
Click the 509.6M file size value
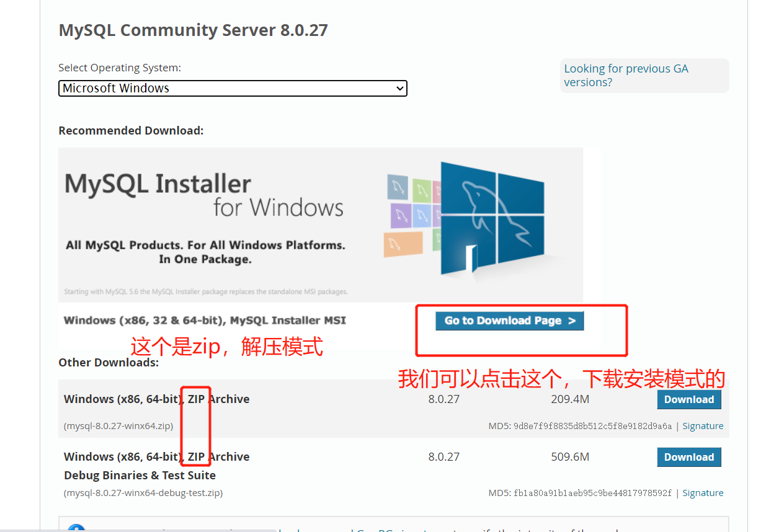point(570,457)
